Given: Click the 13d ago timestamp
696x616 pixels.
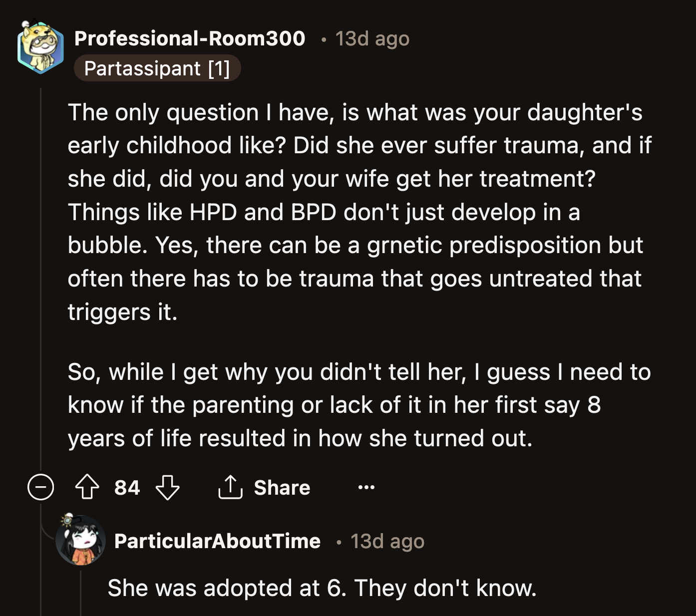Looking at the screenshot, I should click(371, 38).
